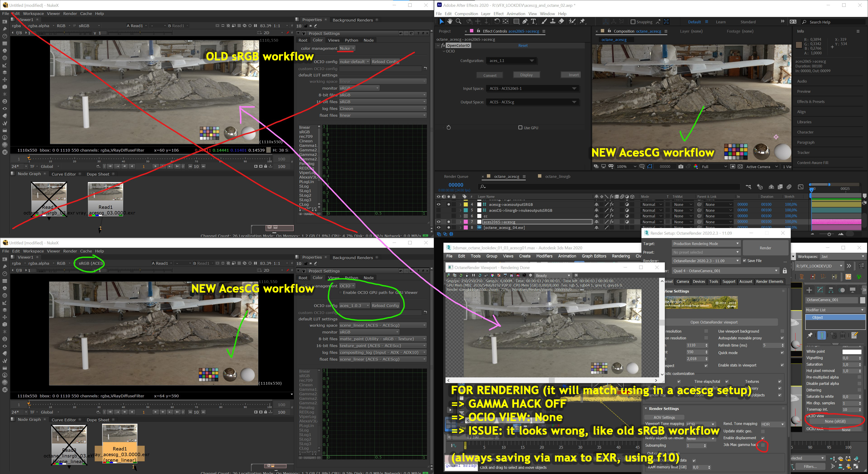868x474 pixels.
Task: Toggle Autoupdate movable proxy checkbox
Action: [782, 338]
